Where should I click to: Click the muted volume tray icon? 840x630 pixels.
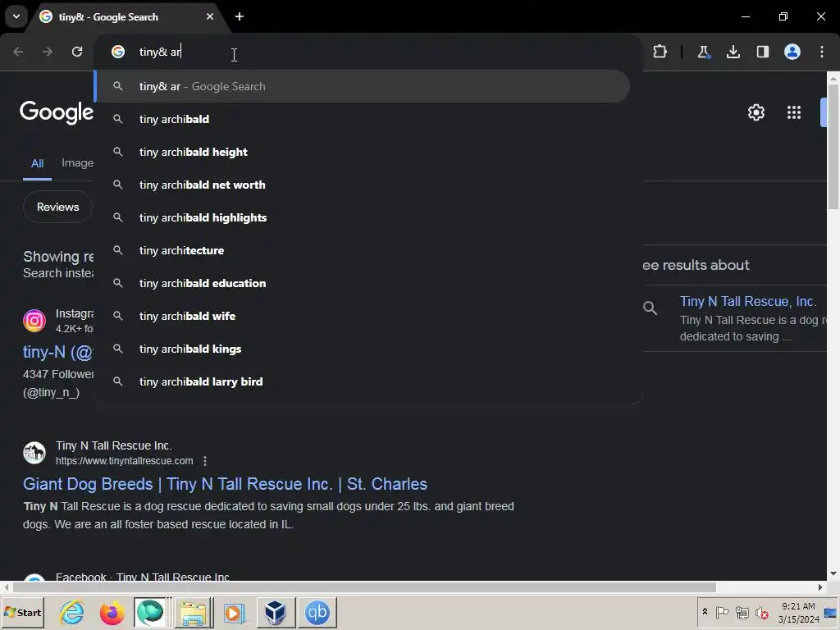point(761,612)
